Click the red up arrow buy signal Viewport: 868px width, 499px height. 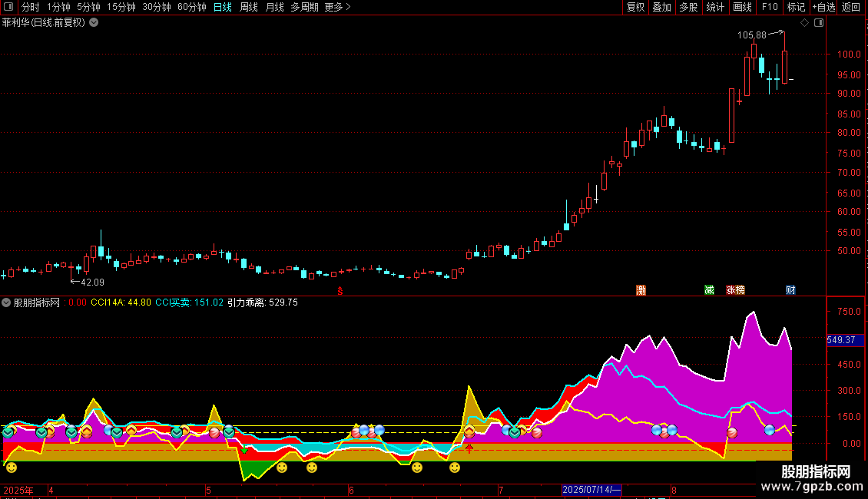[469, 448]
